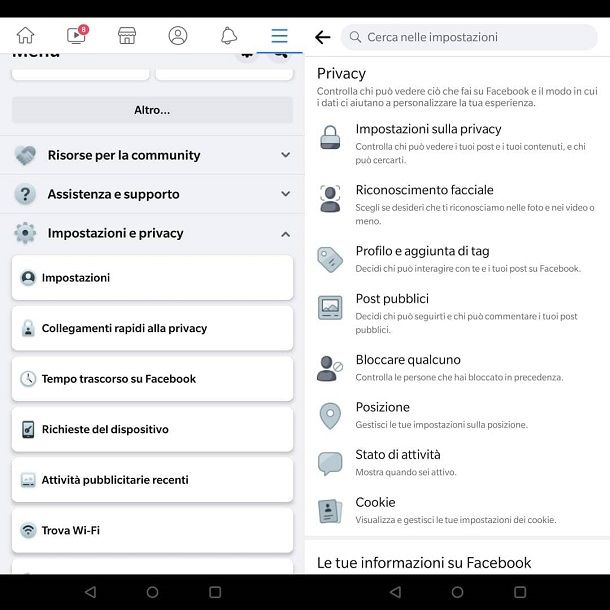Screen dimensions: 610x610
Task: Click the picture icon for Post pubblici
Action: pyautogui.click(x=330, y=308)
